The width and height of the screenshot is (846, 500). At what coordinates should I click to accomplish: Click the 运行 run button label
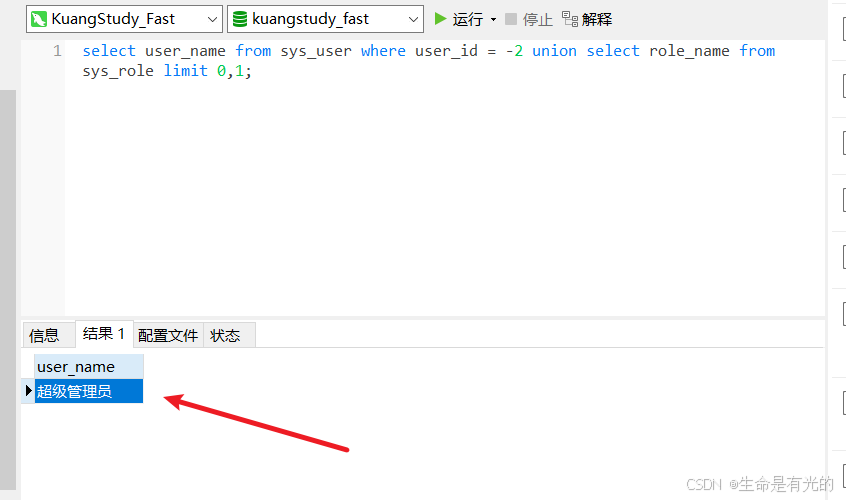click(x=467, y=19)
